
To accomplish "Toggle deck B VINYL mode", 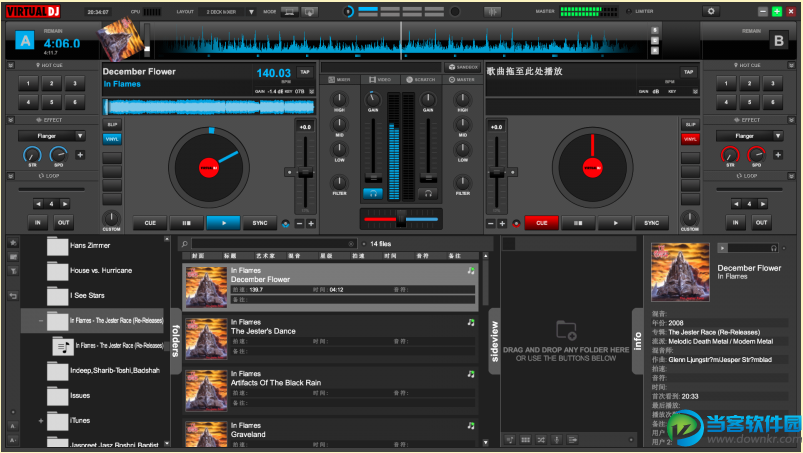I will [x=690, y=139].
